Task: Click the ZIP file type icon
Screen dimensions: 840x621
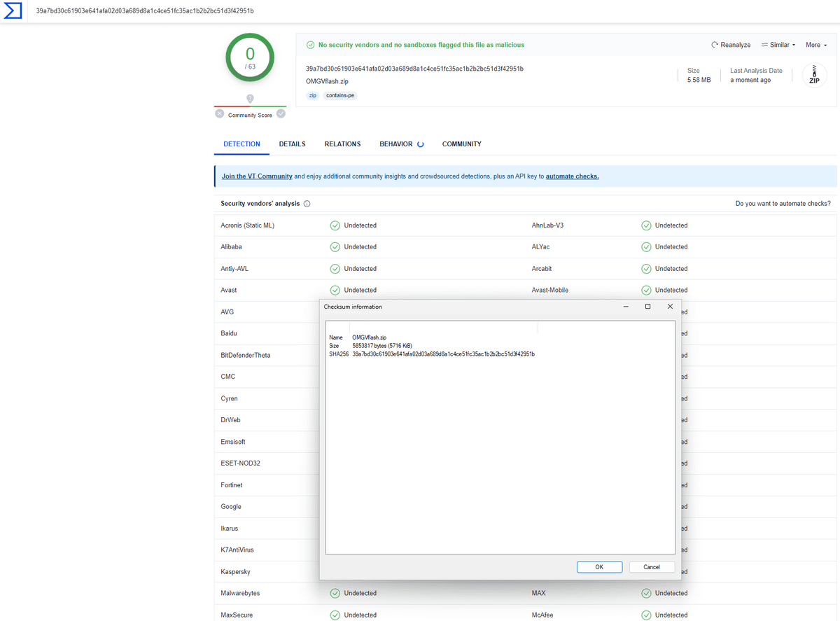Action: 814,75
